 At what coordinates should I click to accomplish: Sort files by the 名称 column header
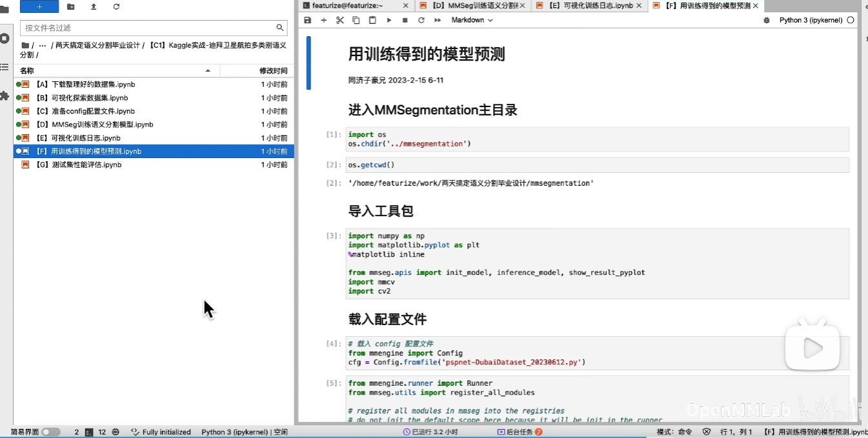click(27, 70)
